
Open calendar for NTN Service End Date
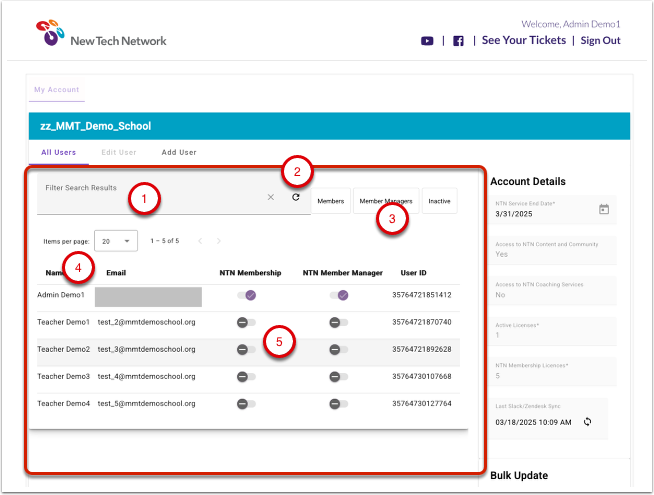click(603, 209)
